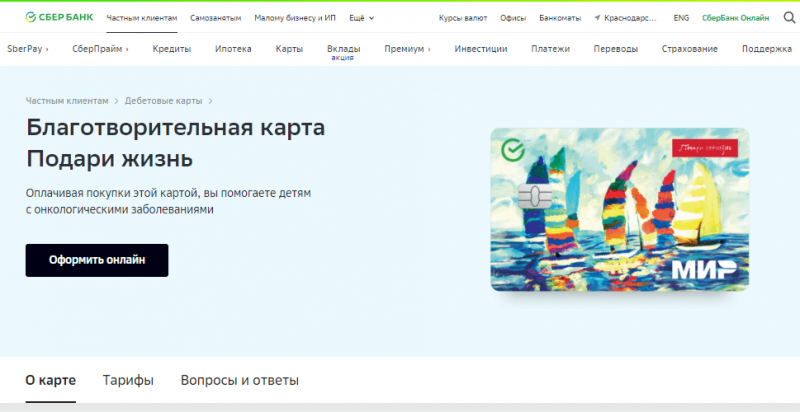Viewport: 800px width, 412px height.
Task: Go to Самозанятым section
Action: coord(215,18)
